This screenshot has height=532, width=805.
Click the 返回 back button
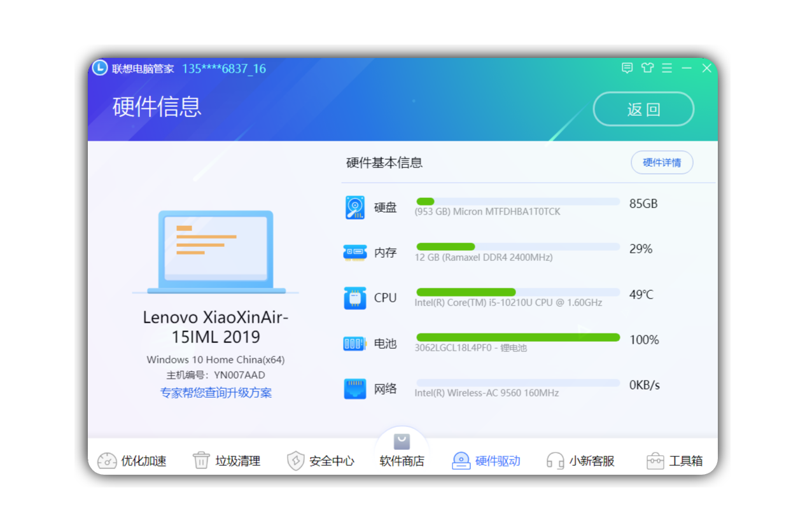pos(643,109)
